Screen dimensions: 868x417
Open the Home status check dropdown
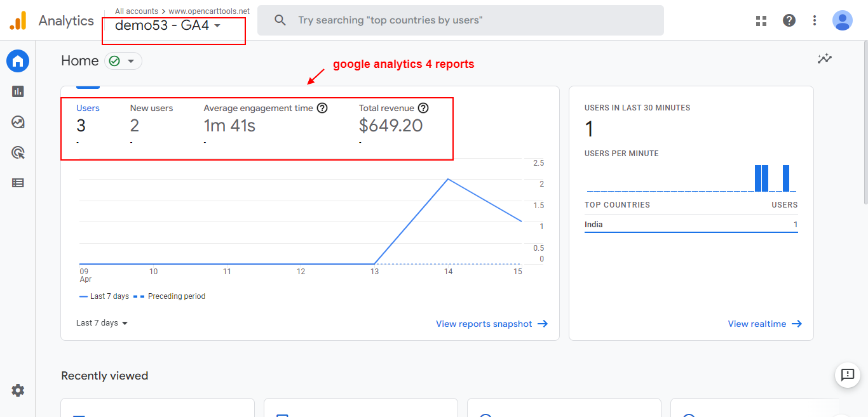point(123,61)
